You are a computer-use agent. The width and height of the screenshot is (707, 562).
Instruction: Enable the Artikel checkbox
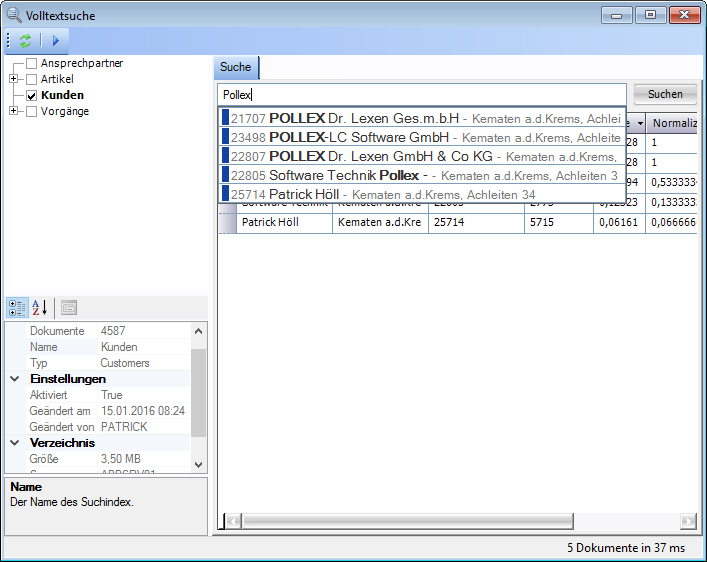point(32,80)
